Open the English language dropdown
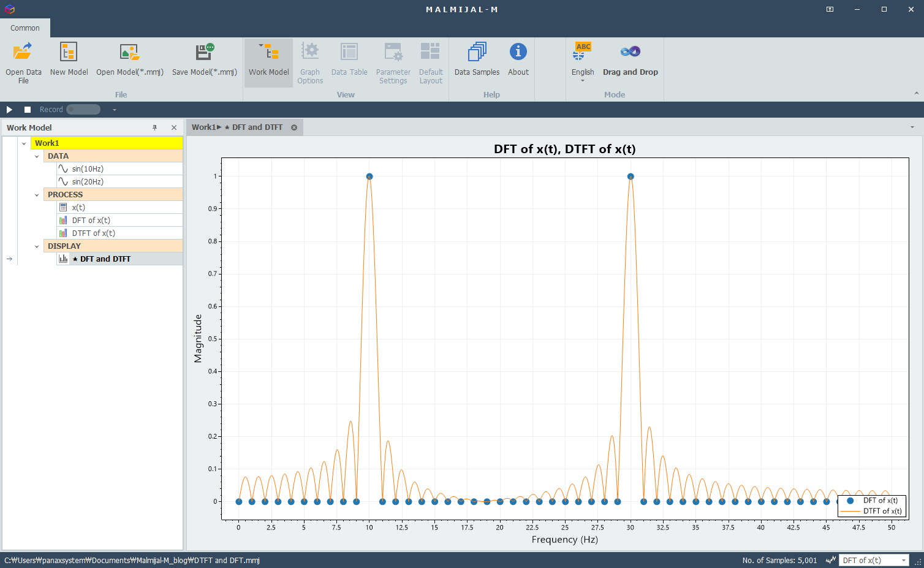Image resolution: width=924 pixels, height=568 pixels. [x=583, y=62]
